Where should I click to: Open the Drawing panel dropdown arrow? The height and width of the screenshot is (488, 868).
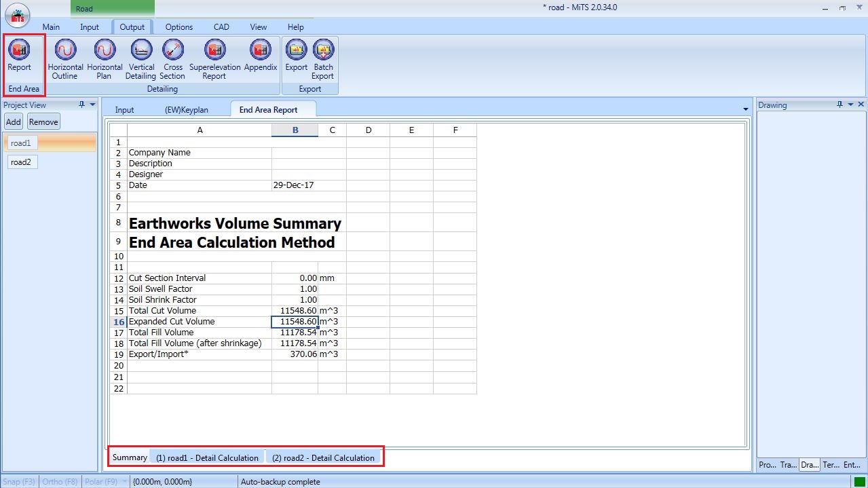pyautogui.click(x=850, y=105)
